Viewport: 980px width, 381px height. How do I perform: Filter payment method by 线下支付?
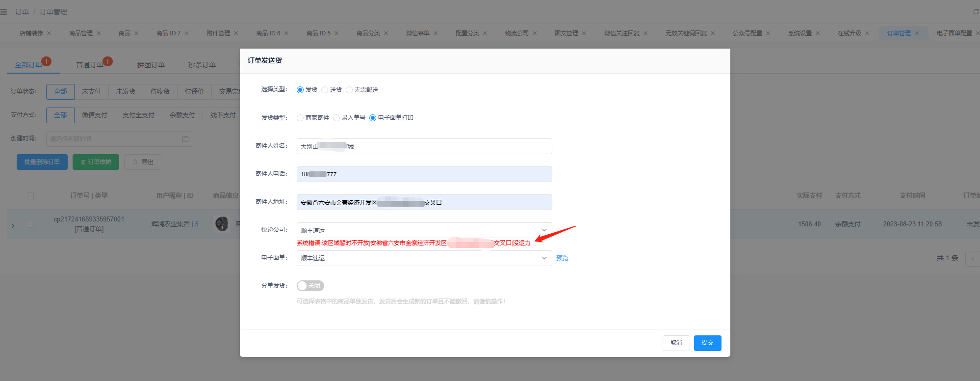coord(223,115)
